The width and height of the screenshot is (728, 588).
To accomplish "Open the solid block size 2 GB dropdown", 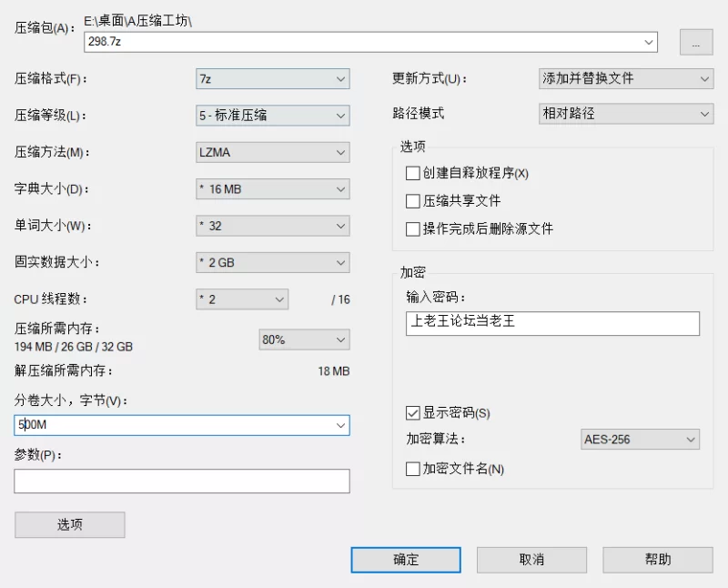I will [272, 262].
